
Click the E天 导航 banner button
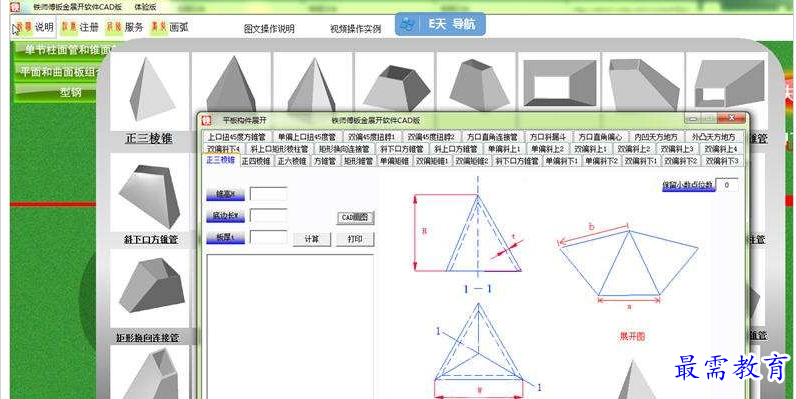tap(440, 24)
